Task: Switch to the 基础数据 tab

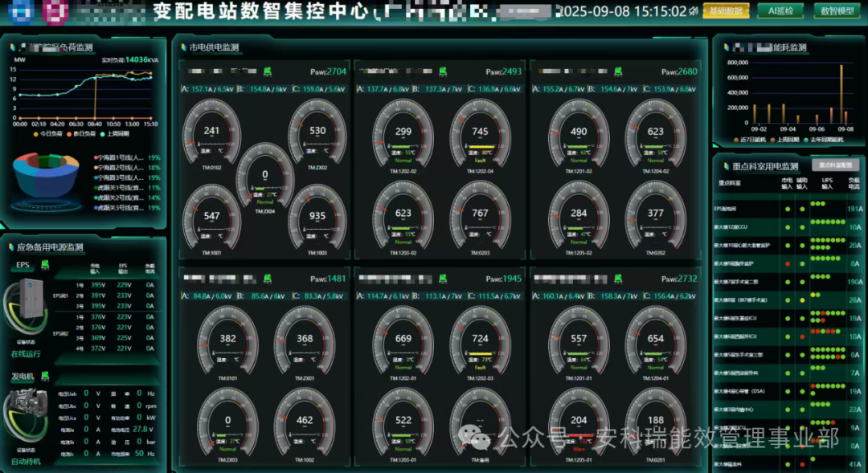Action: click(726, 11)
